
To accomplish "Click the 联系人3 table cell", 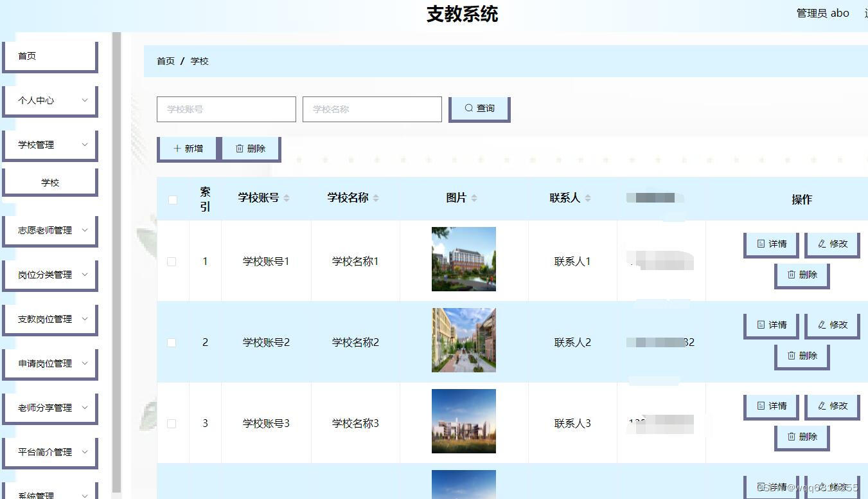I will click(x=572, y=424).
